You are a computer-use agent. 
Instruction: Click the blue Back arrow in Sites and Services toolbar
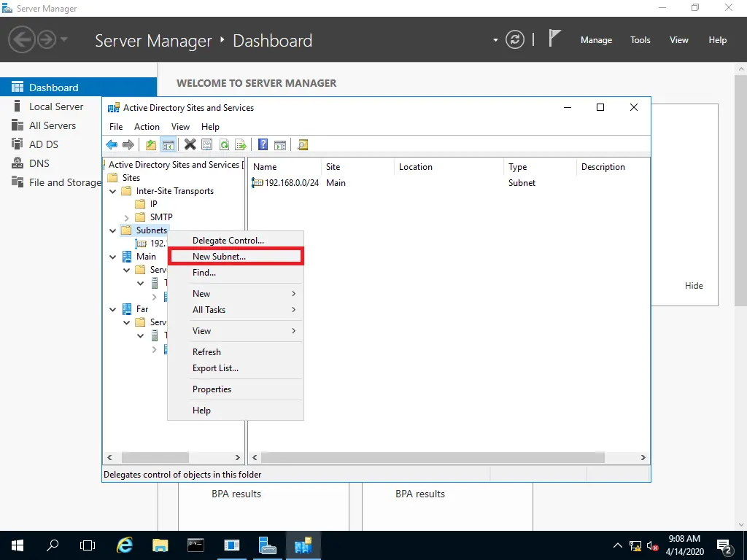[x=112, y=145]
